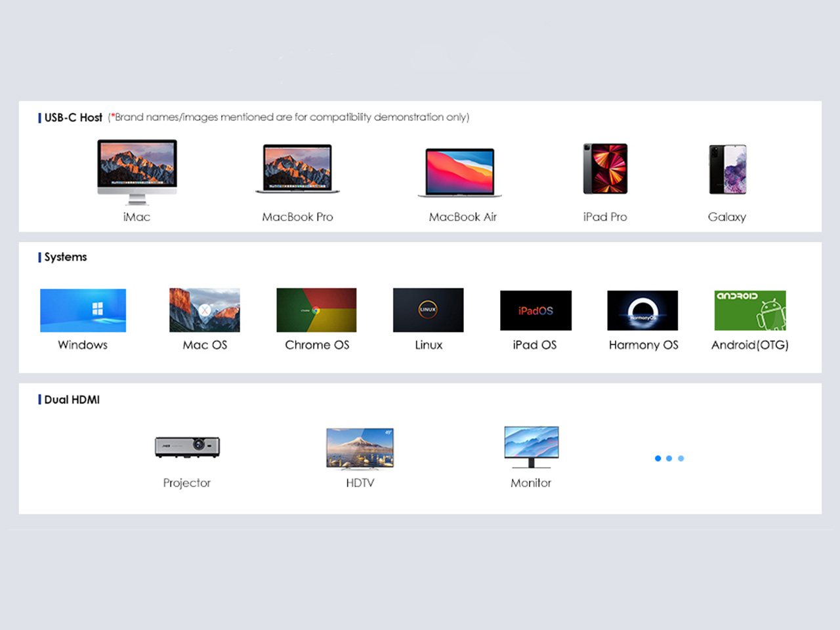Select the Harmony OS ring logo
840x630 pixels.
click(x=642, y=310)
